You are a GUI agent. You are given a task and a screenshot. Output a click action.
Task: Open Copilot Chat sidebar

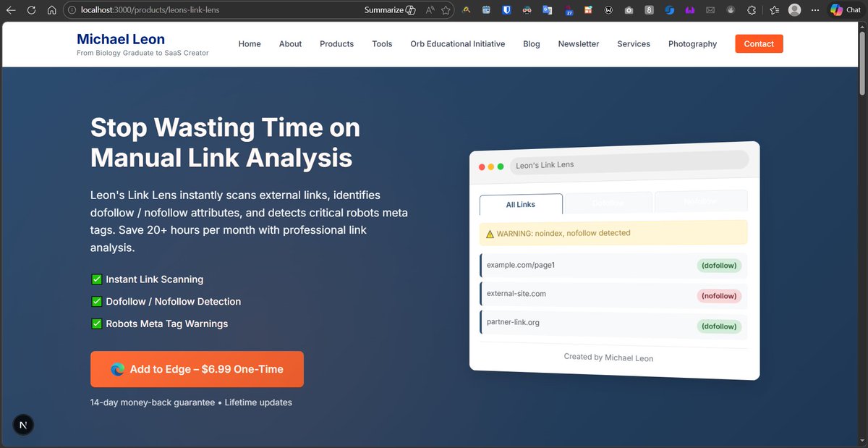coord(846,10)
